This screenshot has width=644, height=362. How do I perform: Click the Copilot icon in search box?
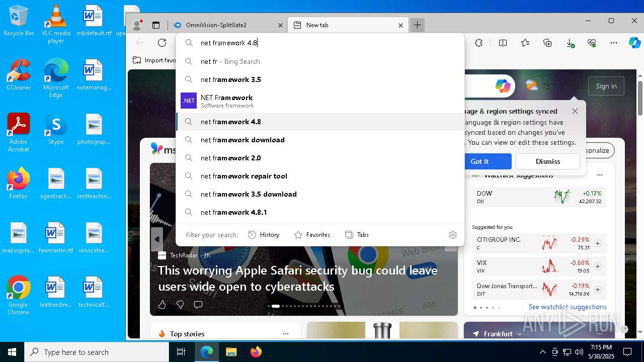pos(503,86)
